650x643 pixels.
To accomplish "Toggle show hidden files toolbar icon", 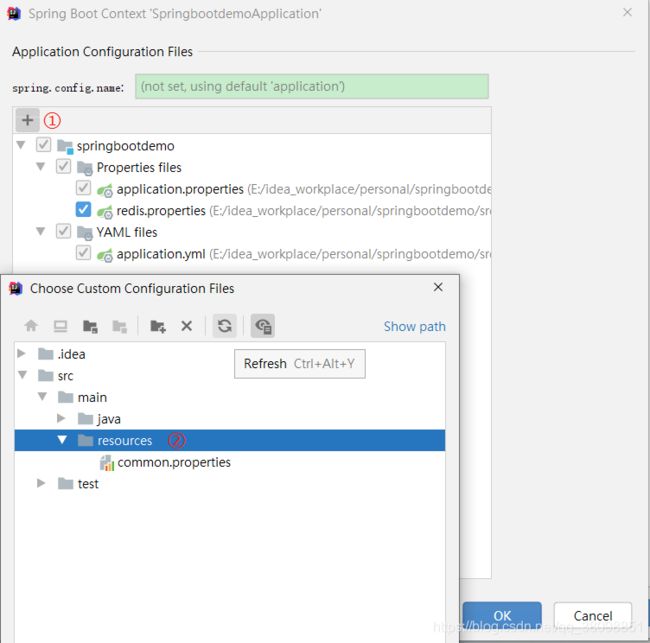I will click(x=263, y=326).
